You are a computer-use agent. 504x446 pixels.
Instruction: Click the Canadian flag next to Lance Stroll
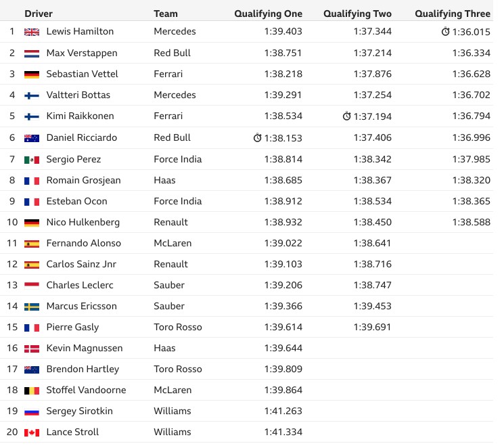pos(32,432)
